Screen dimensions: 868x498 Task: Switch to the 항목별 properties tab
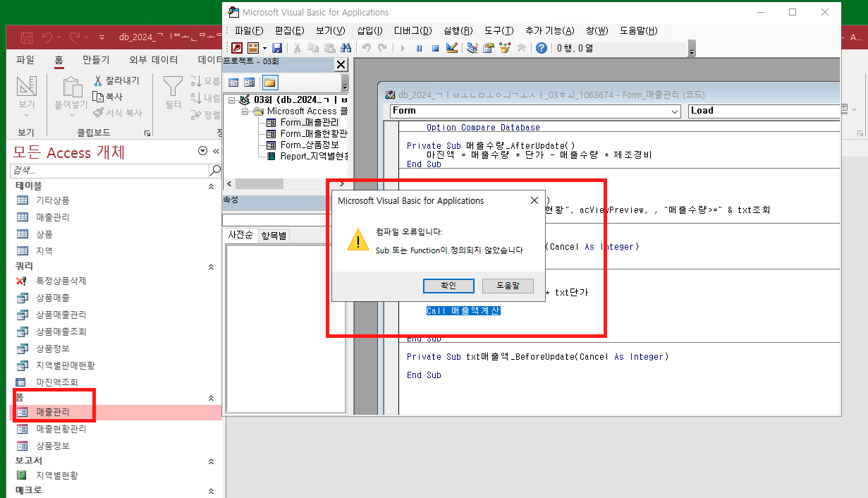274,236
